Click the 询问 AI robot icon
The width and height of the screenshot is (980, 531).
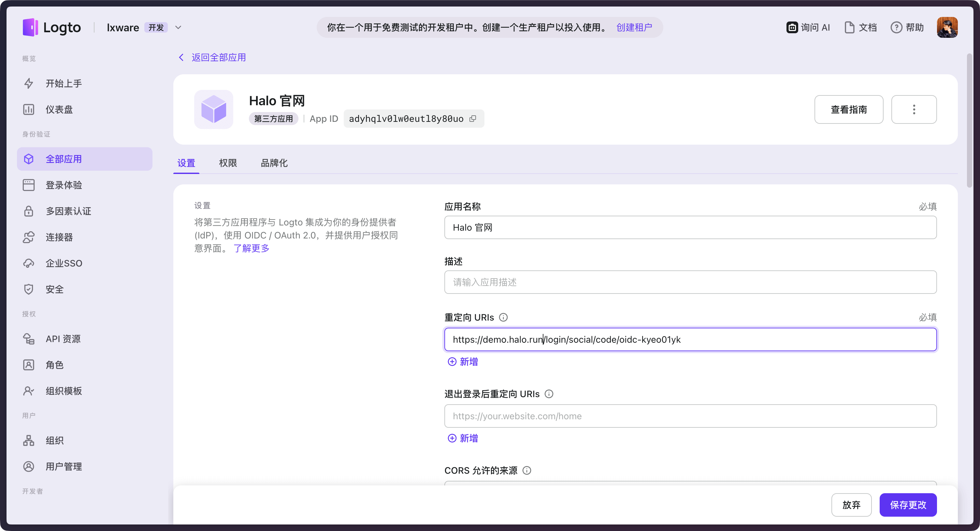point(792,27)
